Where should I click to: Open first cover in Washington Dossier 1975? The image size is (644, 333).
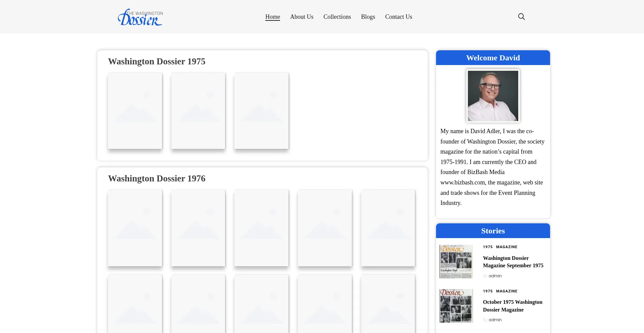[135, 111]
